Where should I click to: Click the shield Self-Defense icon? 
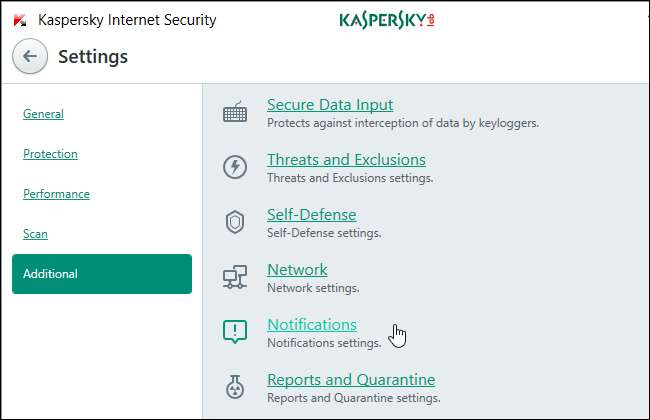coord(235,223)
